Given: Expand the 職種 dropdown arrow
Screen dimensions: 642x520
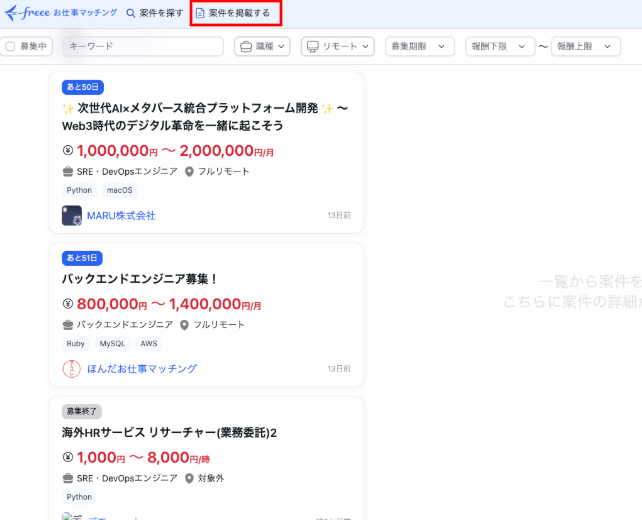Looking at the screenshot, I should pos(281,47).
